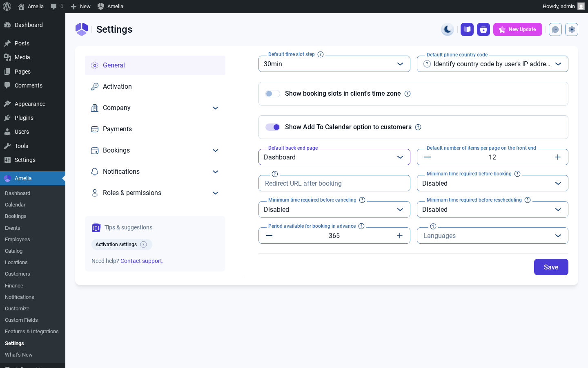Expand Roles & permissions section

coord(155,193)
